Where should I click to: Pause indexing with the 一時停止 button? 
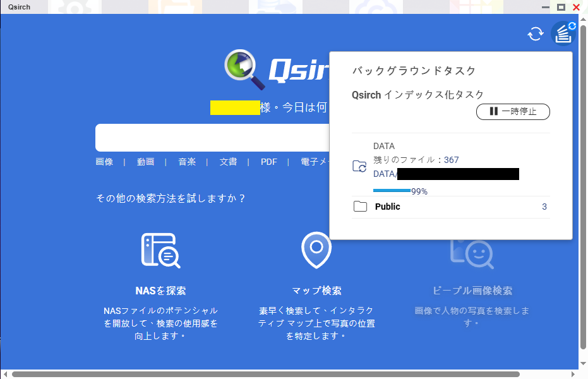513,112
